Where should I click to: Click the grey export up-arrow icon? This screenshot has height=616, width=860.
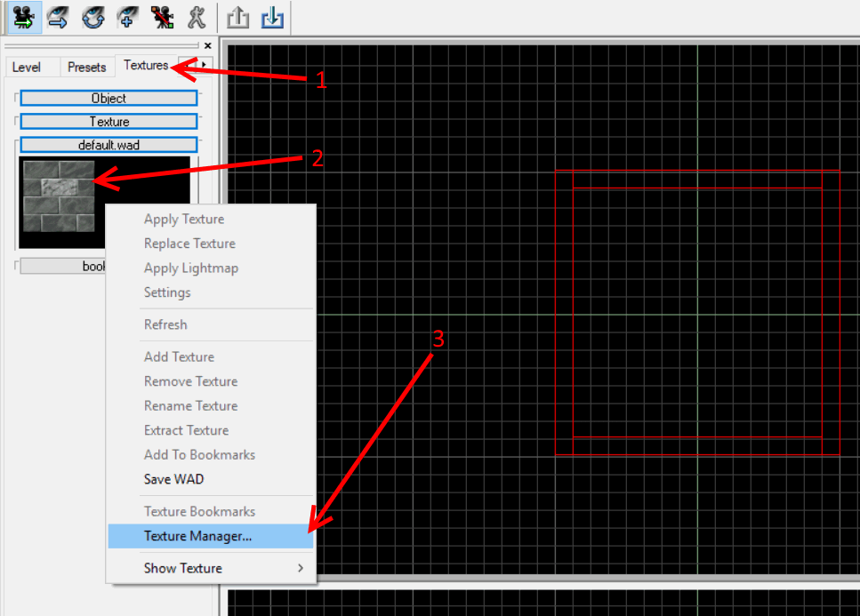238,18
